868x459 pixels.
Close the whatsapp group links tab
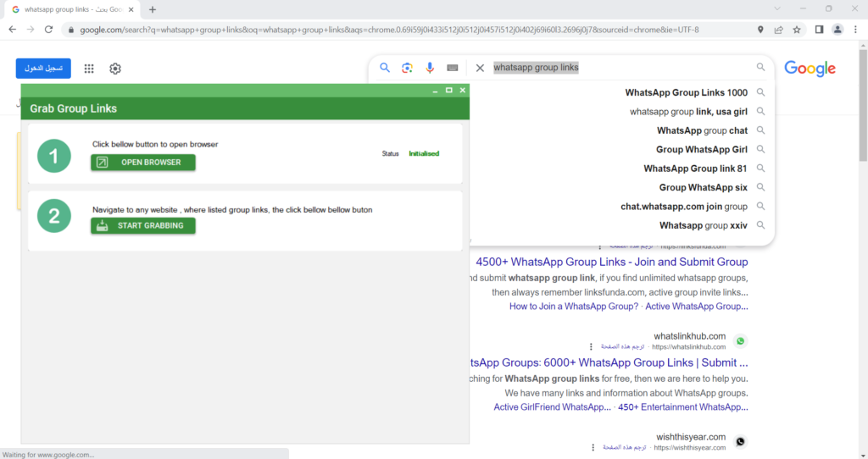(131, 9)
